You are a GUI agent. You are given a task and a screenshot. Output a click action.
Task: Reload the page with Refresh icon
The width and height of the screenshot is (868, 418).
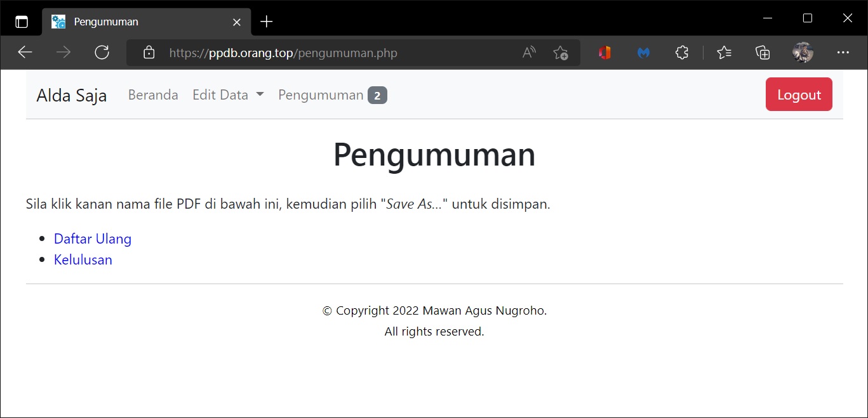click(x=102, y=53)
